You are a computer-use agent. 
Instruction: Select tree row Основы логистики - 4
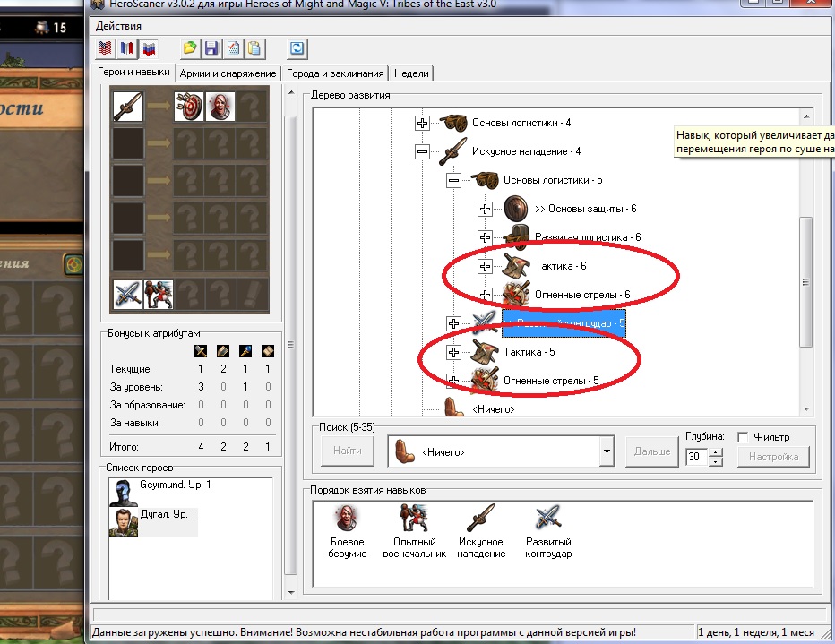521,123
